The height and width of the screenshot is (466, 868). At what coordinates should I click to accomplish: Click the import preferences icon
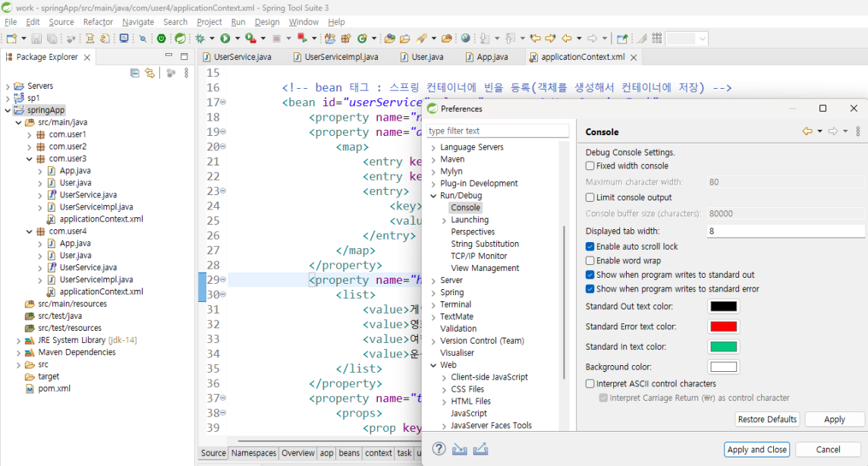(x=460, y=449)
